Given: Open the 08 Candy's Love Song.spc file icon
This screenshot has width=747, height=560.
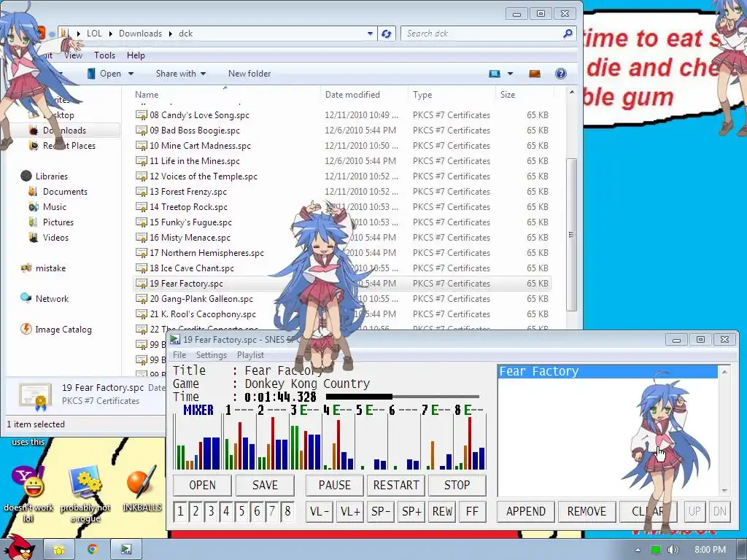Looking at the screenshot, I should (x=142, y=114).
